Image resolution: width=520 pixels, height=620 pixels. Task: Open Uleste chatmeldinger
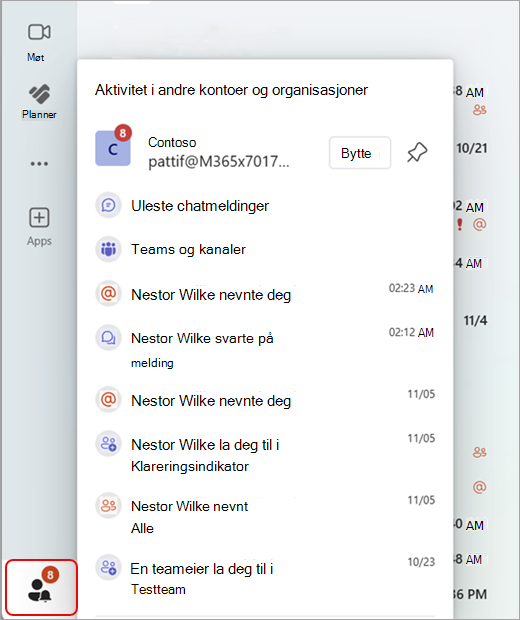[264, 206]
